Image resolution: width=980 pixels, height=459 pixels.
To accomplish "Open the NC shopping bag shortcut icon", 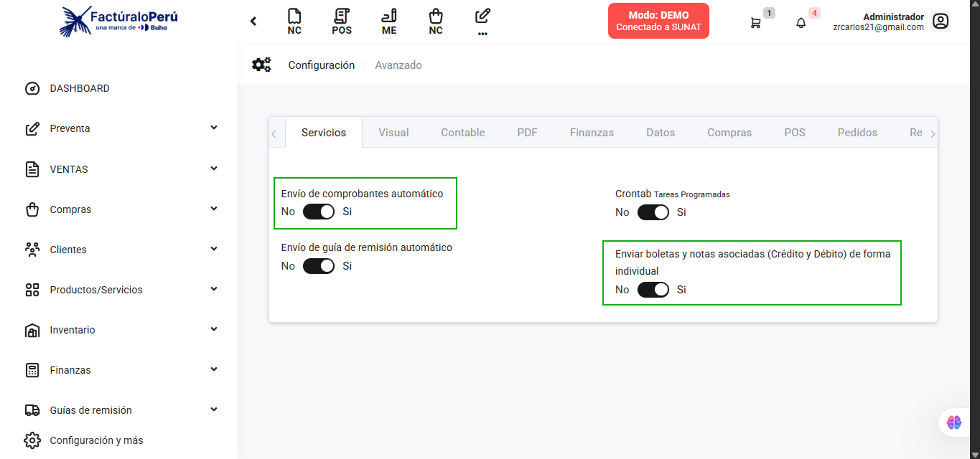I will pyautogui.click(x=435, y=20).
